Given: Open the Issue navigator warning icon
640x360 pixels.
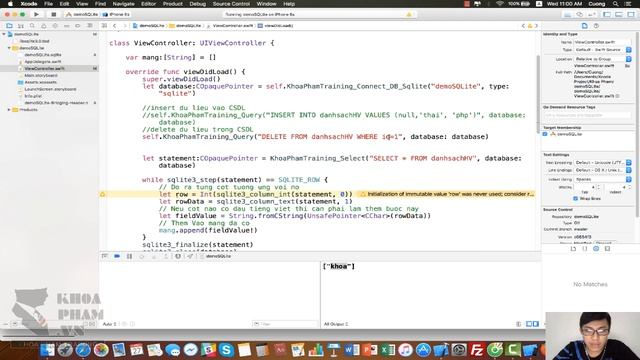Looking at the screenshot, I should point(44,26).
